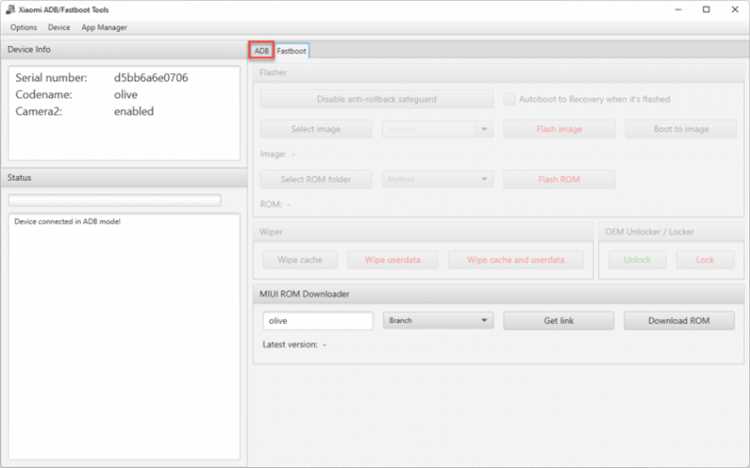Maximize the application window
750x468 pixels.
(706, 10)
